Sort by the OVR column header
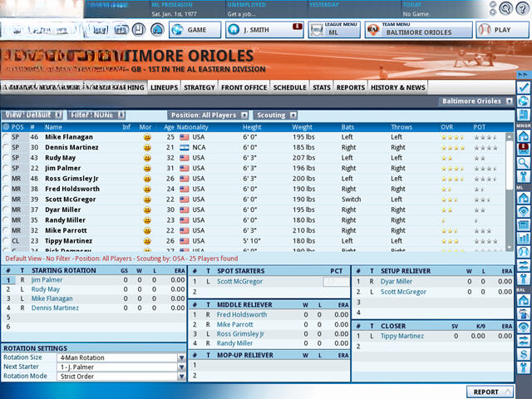 click(x=447, y=127)
